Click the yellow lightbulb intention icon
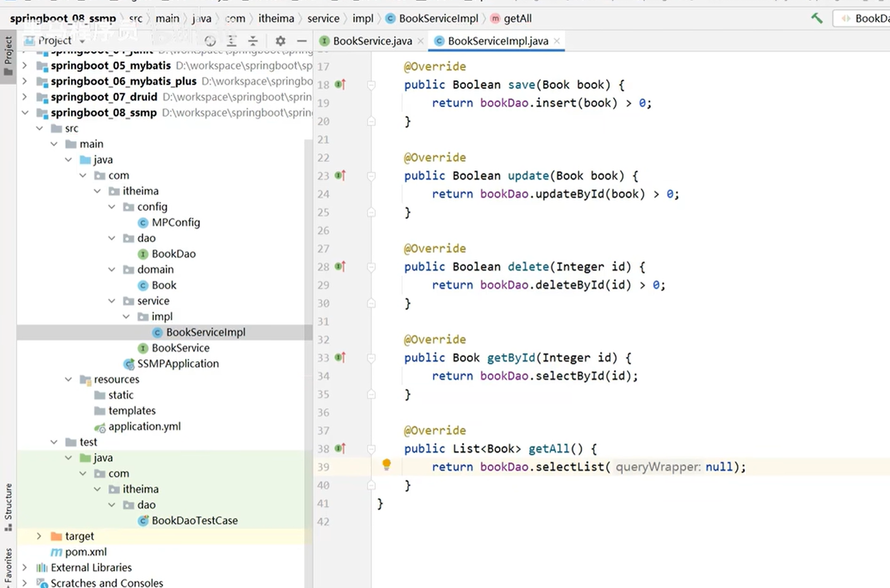This screenshot has height=588, width=890. point(386,464)
